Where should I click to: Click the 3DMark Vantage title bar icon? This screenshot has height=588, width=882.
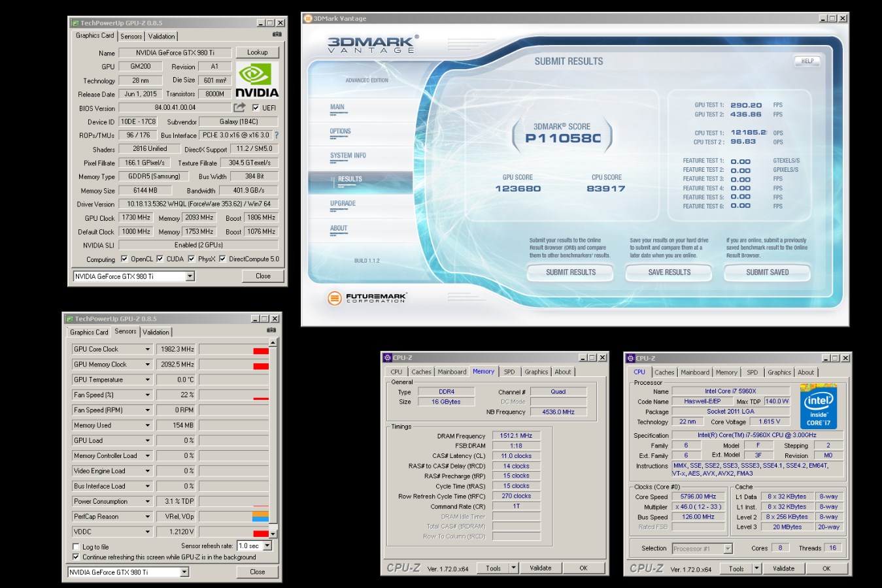click(x=308, y=18)
